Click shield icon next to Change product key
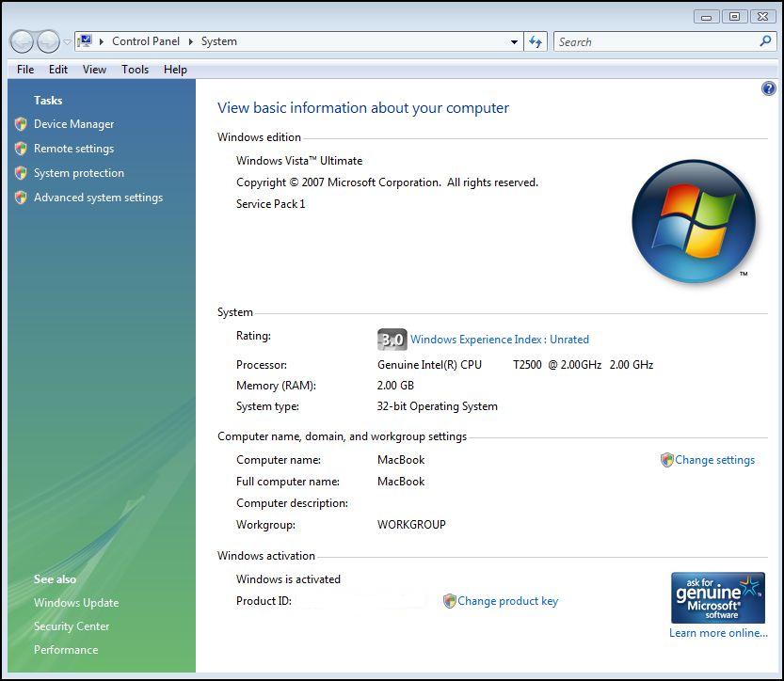The height and width of the screenshot is (681, 784). tap(450, 600)
